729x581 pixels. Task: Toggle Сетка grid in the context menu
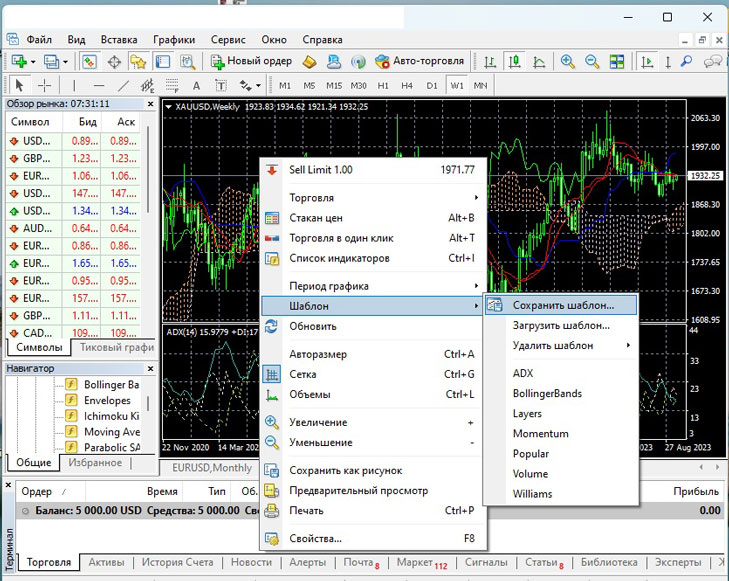pos(305,374)
